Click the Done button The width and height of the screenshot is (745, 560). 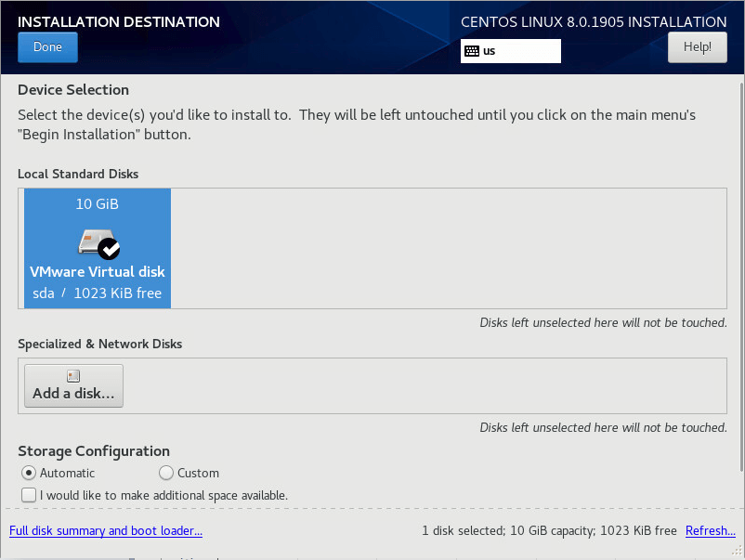point(47,47)
